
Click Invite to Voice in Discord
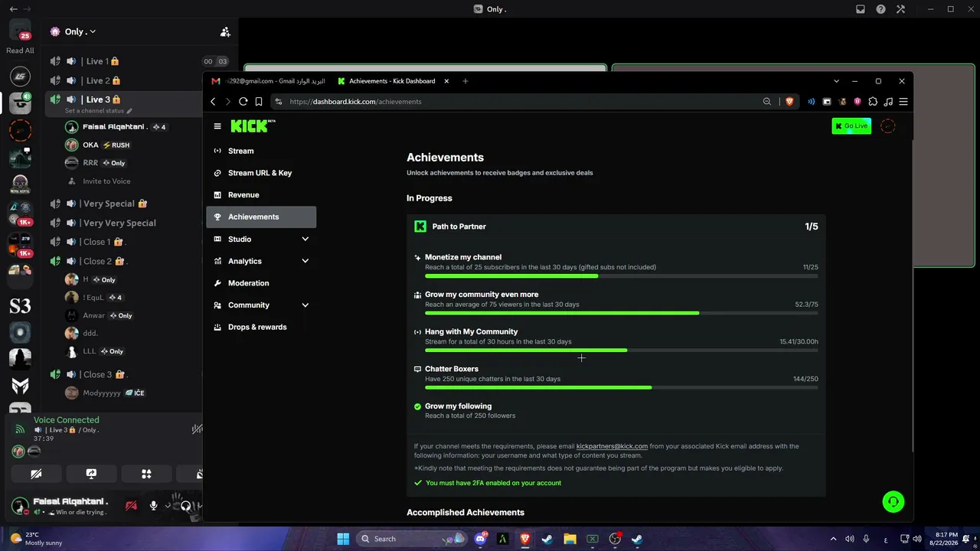106,181
